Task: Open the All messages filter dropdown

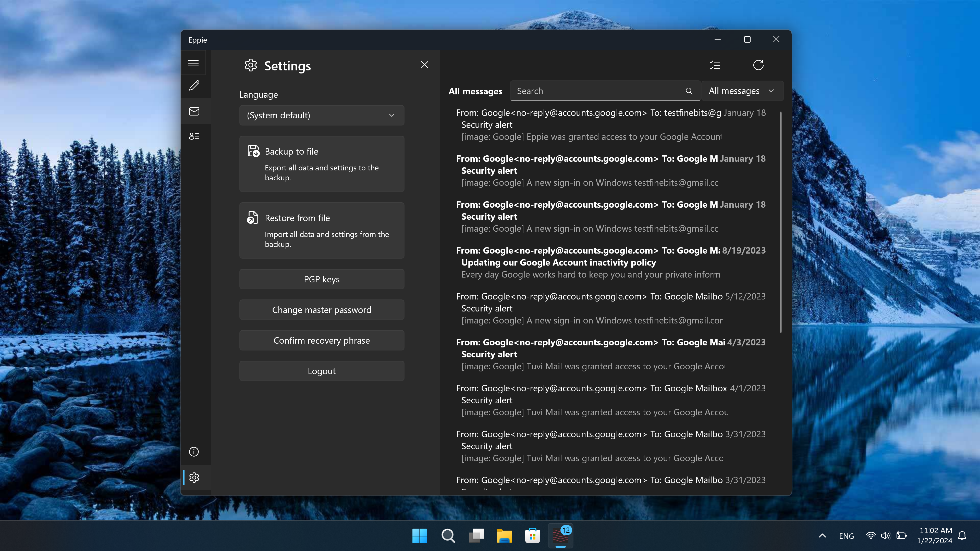Action: (x=742, y=91)
